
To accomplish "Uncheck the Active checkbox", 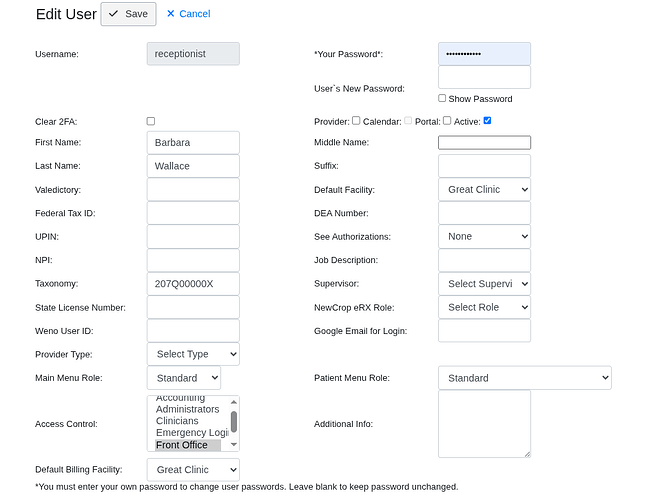I will point(487,121).
